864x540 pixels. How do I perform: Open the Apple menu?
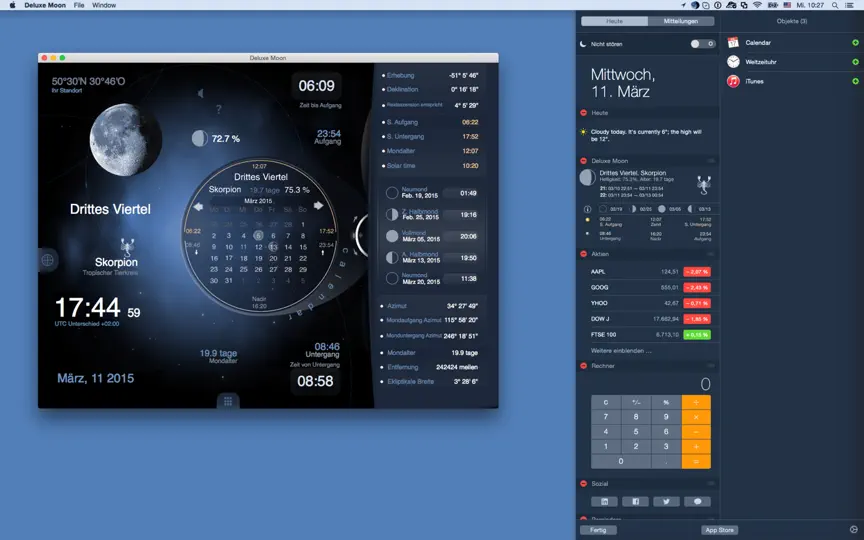[12, 5]
